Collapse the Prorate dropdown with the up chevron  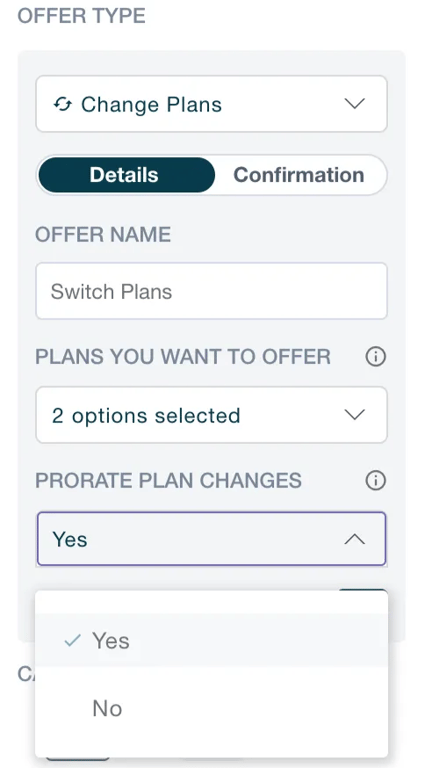tap(354, 539)
